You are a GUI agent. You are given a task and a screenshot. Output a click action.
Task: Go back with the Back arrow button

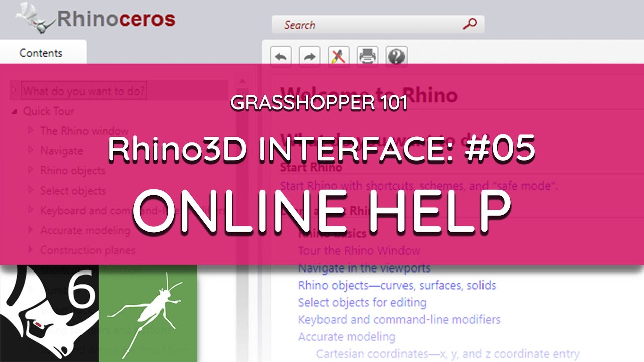(281, 56)
